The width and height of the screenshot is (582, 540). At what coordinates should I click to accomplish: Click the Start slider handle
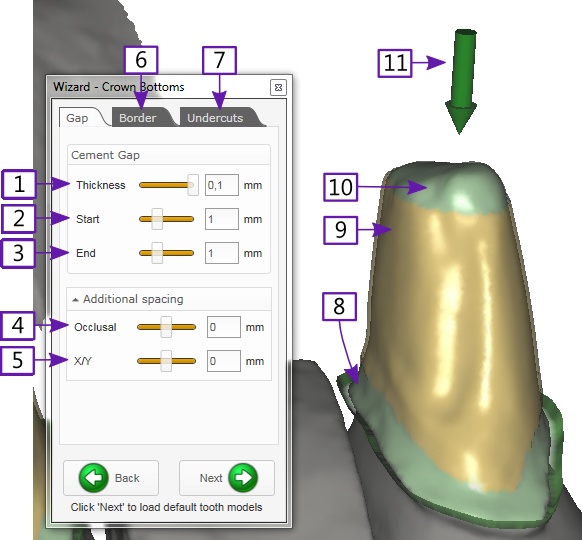point(157,219)
